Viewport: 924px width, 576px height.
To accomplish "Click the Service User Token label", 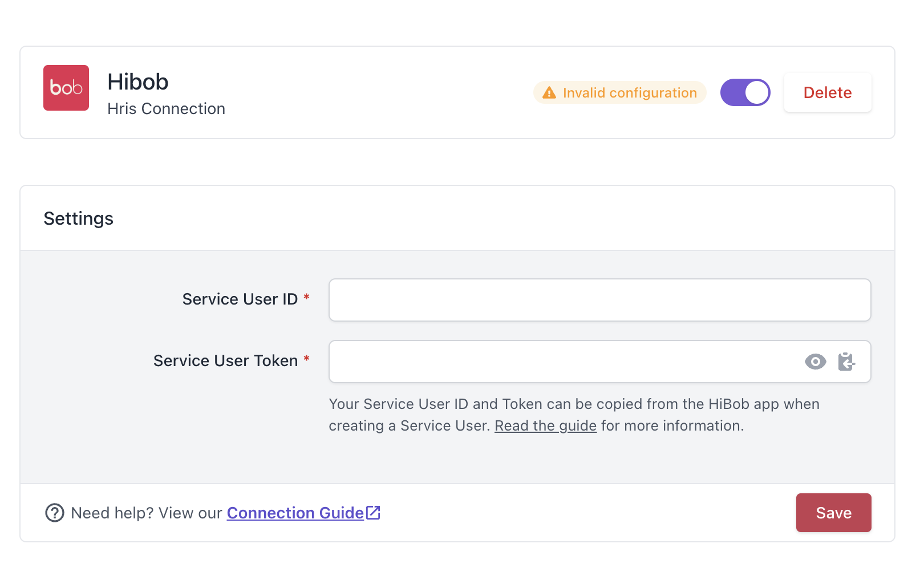I will pyautogui.click(x=226, y=360).
